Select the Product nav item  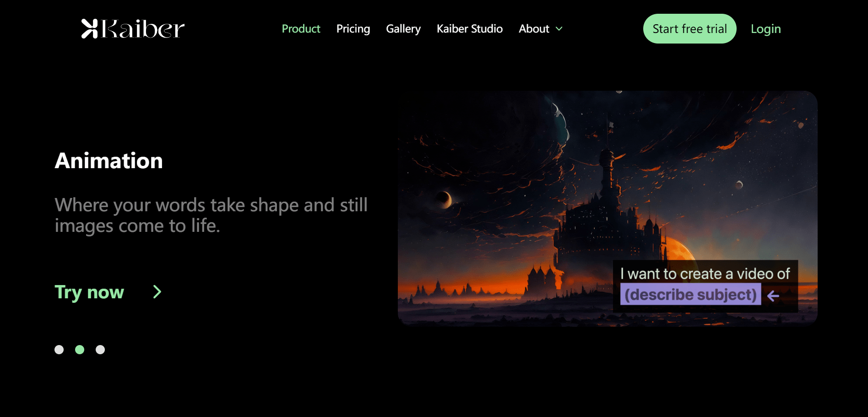pyautogui.click(x=301, y=28)
